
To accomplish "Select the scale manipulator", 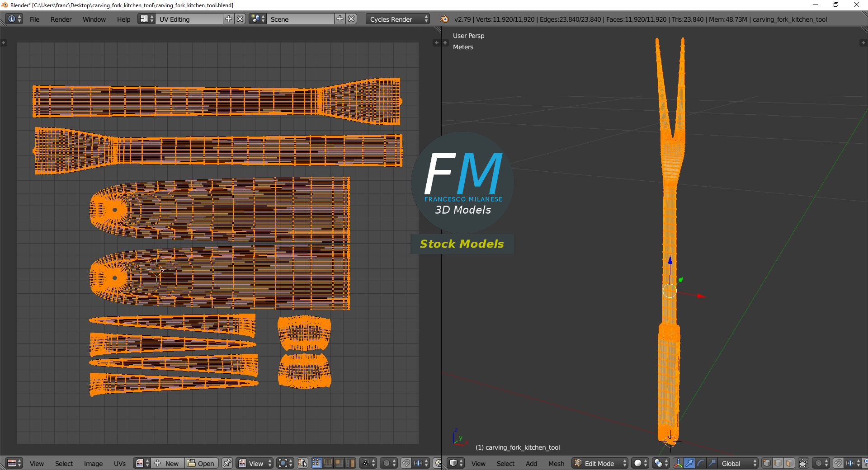I will click(x=712, y=463).
